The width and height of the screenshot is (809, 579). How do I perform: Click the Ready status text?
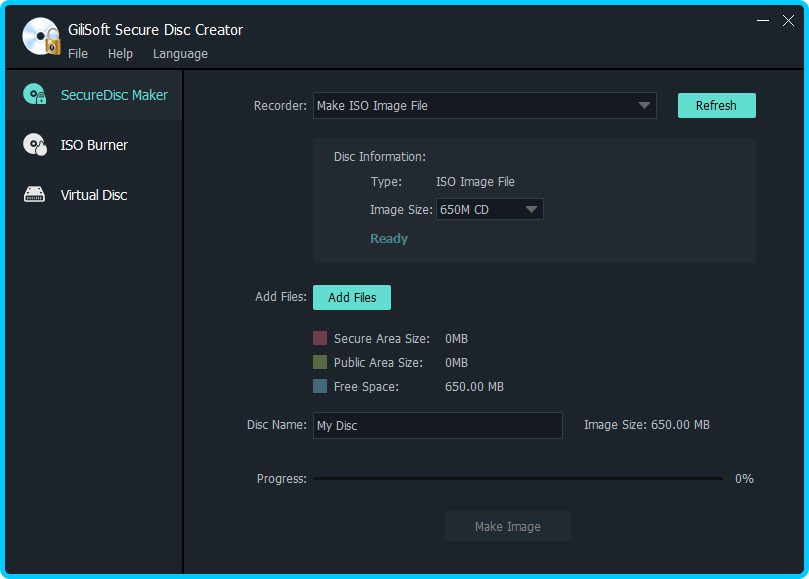tap(389, 238)
